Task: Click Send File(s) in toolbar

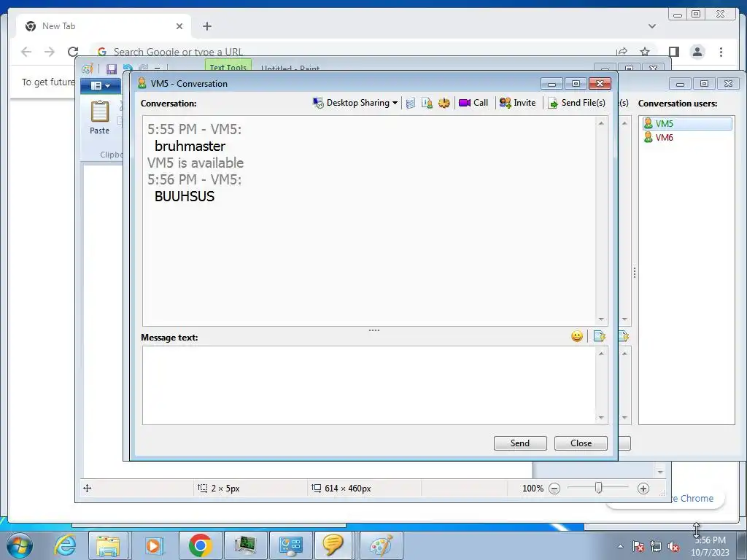Action: tap(576, 103)
